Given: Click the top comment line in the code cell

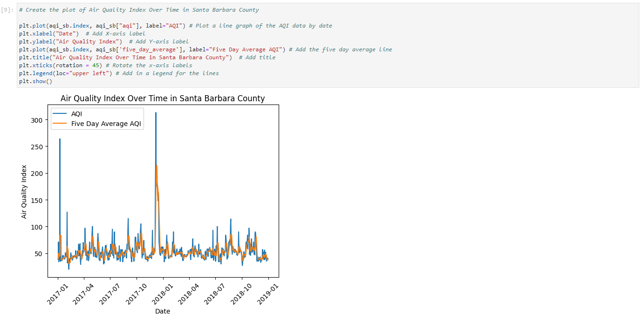Looking at the screenshot, I should (x=139, y=10).
